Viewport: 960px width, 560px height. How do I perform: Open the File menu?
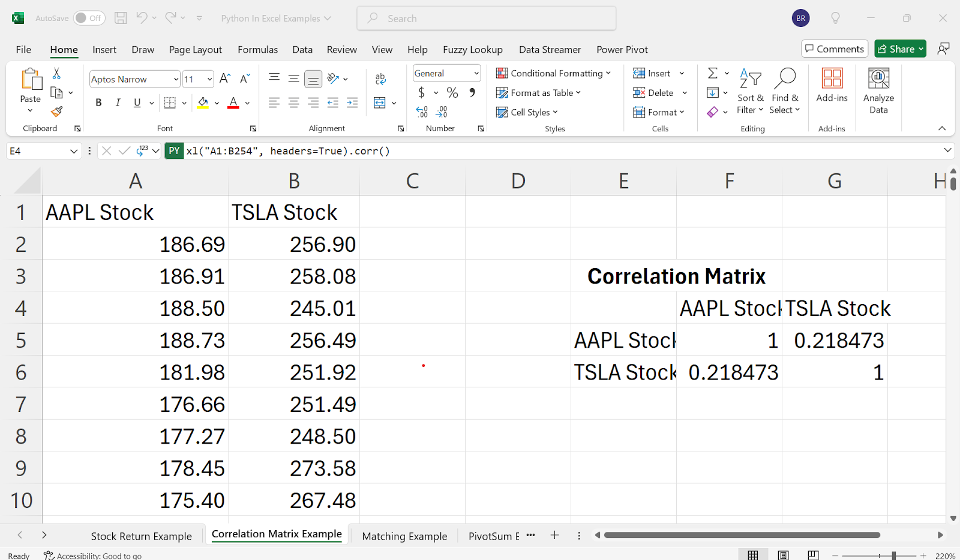click(23, 50)
